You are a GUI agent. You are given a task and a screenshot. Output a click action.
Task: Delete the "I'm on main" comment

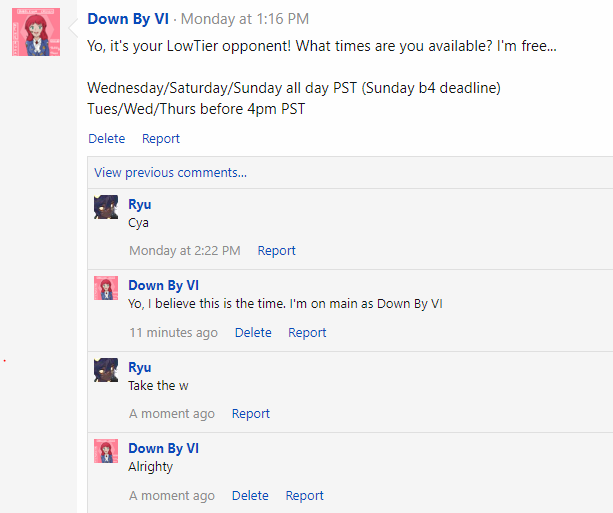[253, 333]
